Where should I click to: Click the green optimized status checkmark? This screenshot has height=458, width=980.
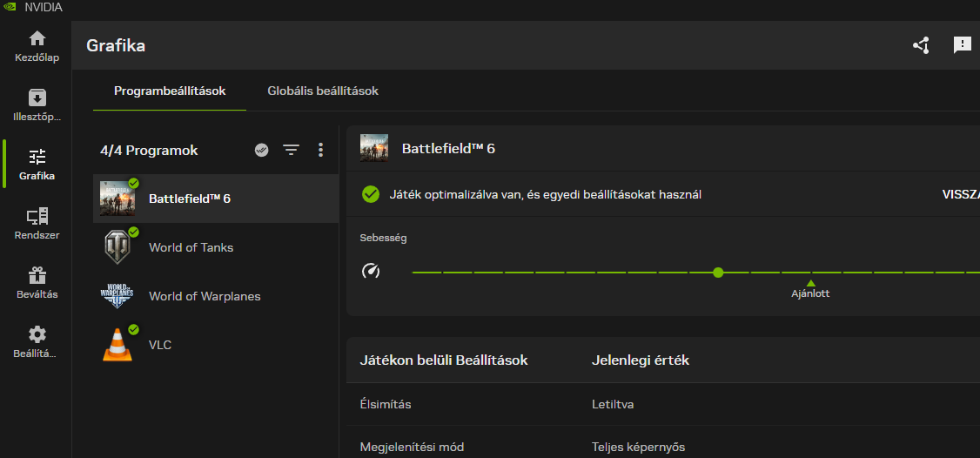pos(371,194)
